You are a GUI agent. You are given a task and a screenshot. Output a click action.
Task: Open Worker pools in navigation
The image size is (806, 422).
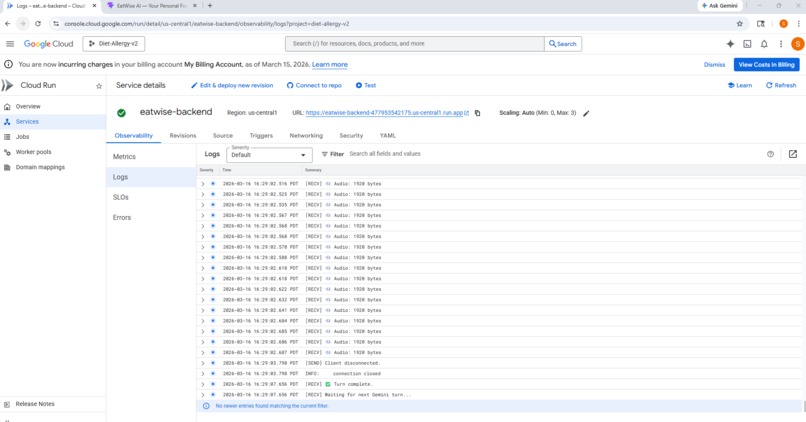(33, 152)
